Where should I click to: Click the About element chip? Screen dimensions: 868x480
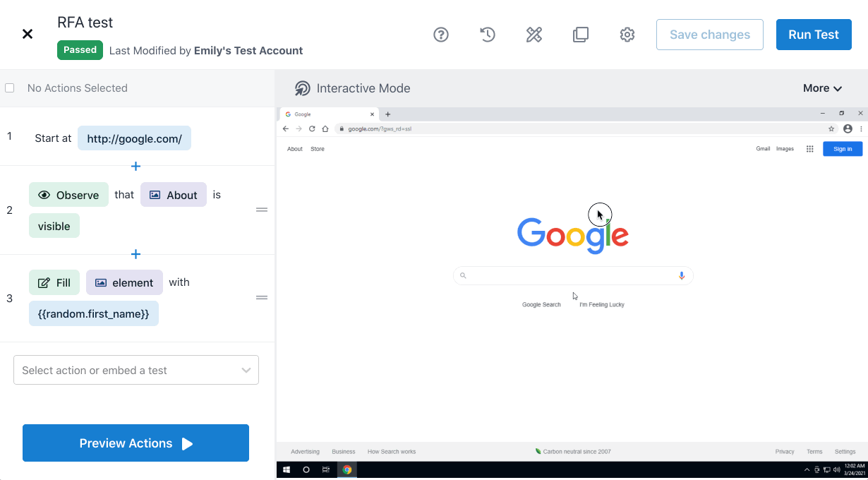coord(174,195)
